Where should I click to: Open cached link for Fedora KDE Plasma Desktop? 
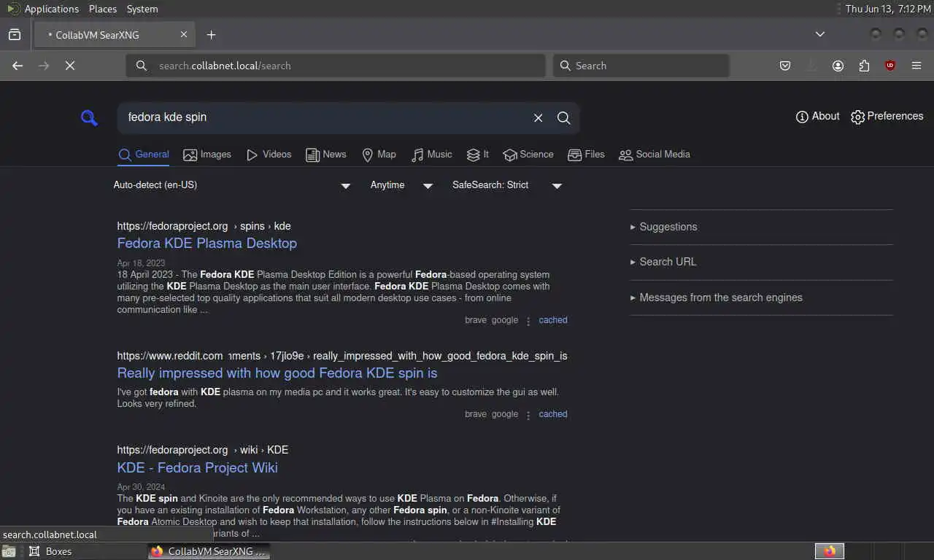point(553,320)
